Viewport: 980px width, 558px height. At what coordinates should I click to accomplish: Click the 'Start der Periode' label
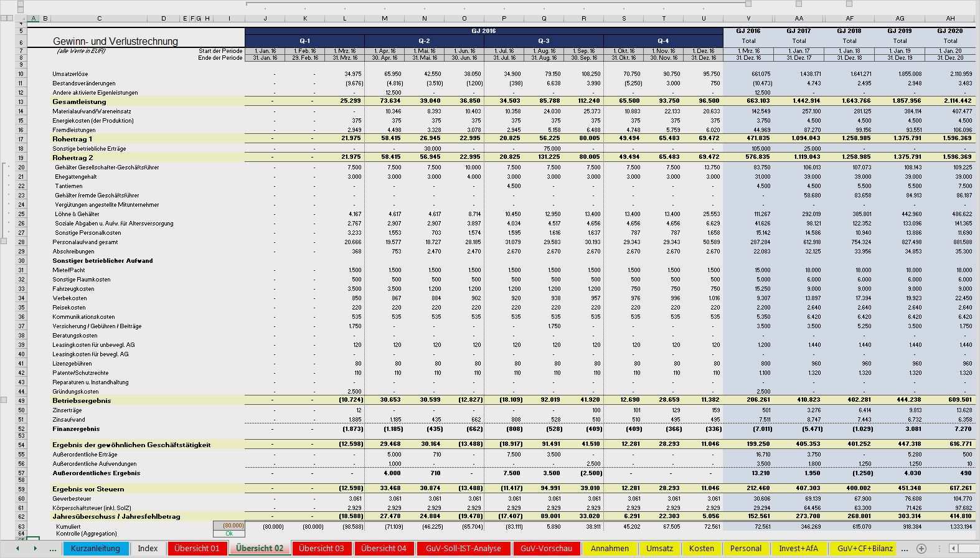pos(220,51)
